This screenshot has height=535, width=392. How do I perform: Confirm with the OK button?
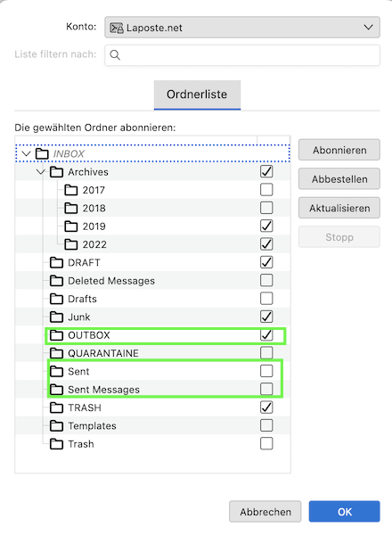tap(344, 512)
